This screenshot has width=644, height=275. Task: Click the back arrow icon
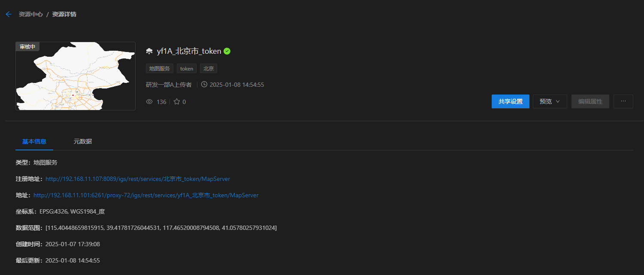(x=9, y=14)
